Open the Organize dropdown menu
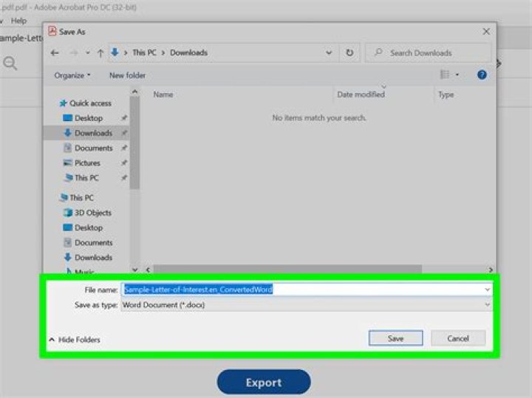The width and height of the screenshot is (532, 398). point(72,75)
